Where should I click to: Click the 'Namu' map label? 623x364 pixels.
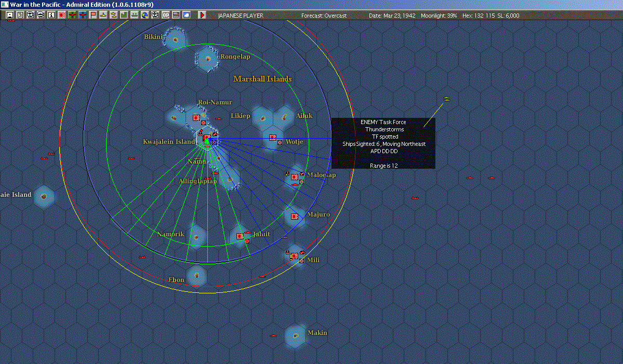(197, 161)
